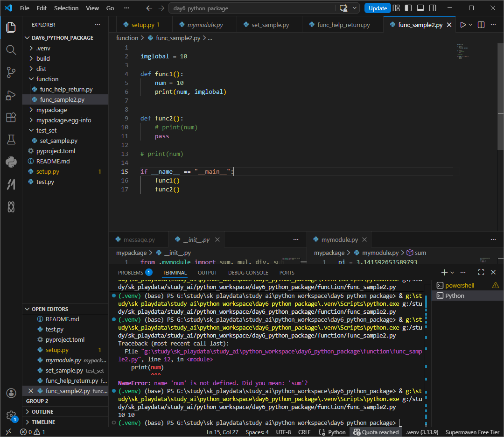Open README.md in the file tree
The height and width of the screenshot is (437, 504).
(x=65, y=161)
